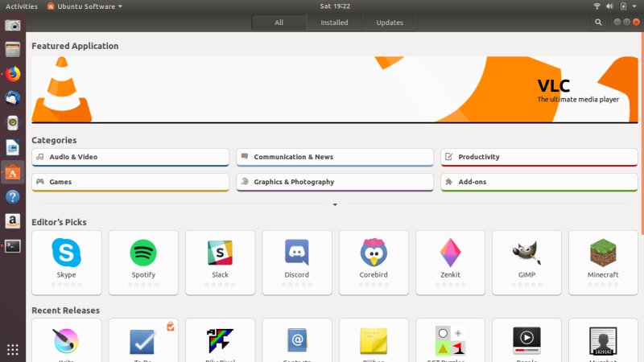The height and width of the screenshot is (362, 644).
Task: Open Spotify app tile
Action: tap(143, 262)
